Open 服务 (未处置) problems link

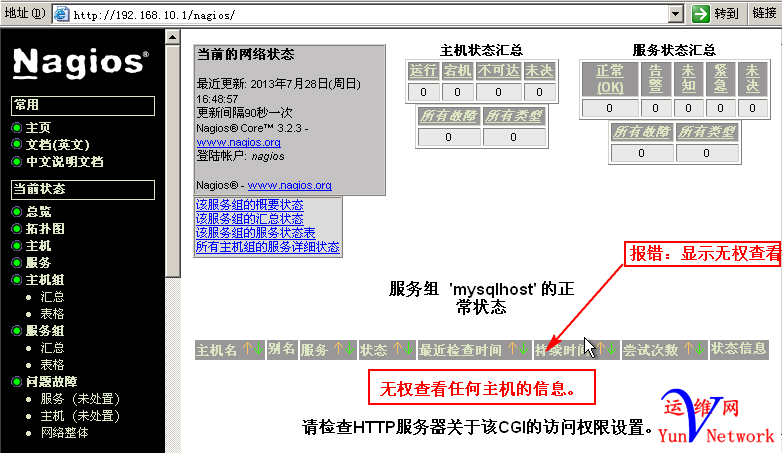[x=80, y=399]
